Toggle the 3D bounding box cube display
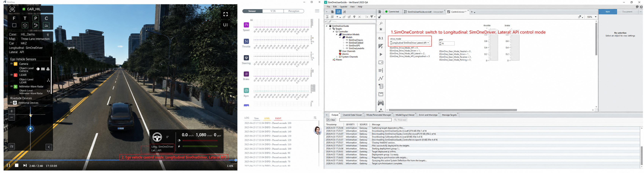 point(25,25)
